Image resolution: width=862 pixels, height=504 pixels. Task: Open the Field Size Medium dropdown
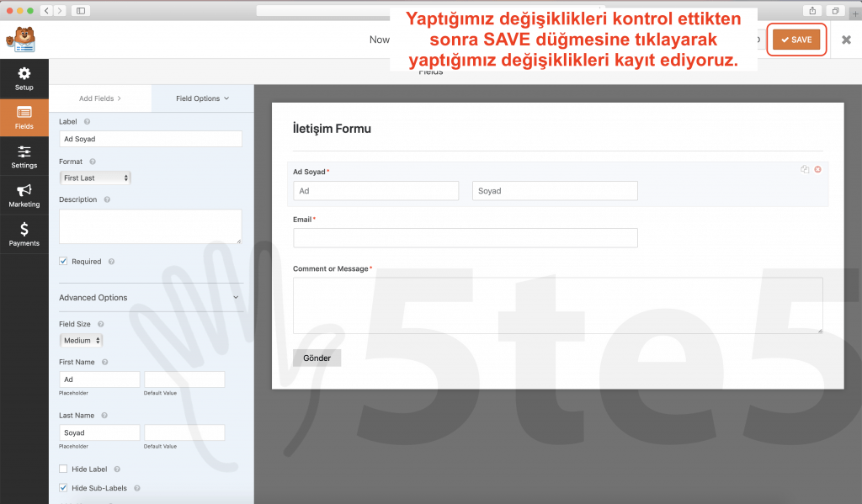click(82, 341)
